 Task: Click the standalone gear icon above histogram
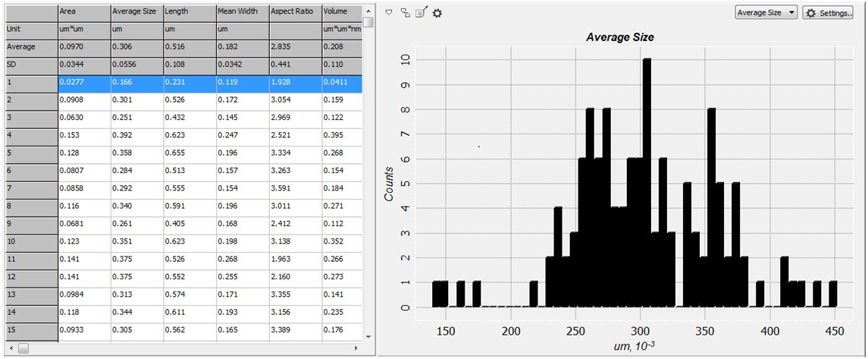point(437,14)
